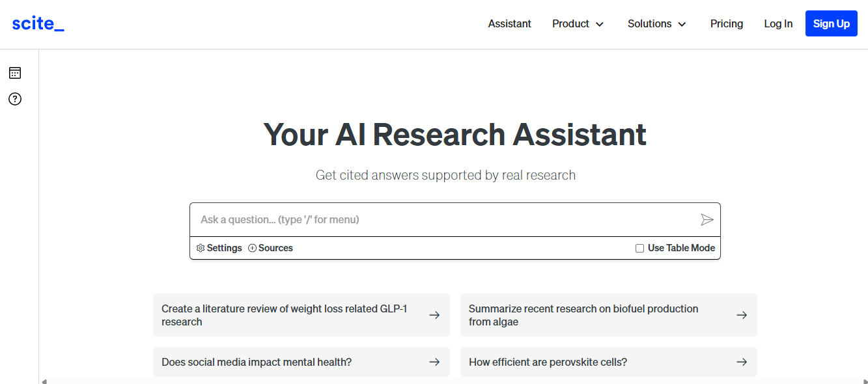Screen dimensions: 868x384
Task: Click the Sources plus icon
Action: click(x=253, y=248)
